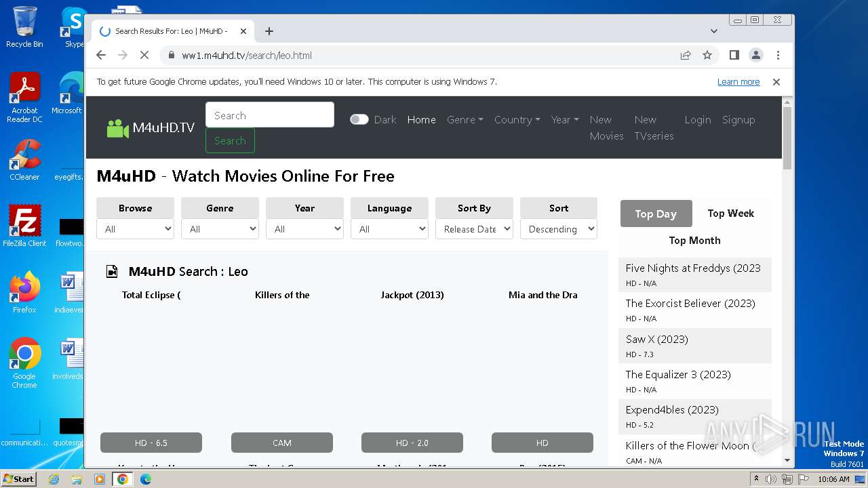Open Recycle Bin desktop icon

pos(24,27)
